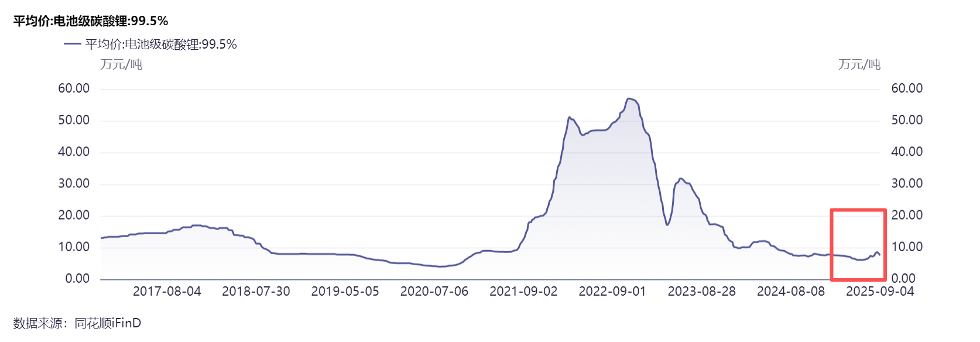Click the 2018-07-30 date on x-axis
980x342 pixels.
point(256,292)
